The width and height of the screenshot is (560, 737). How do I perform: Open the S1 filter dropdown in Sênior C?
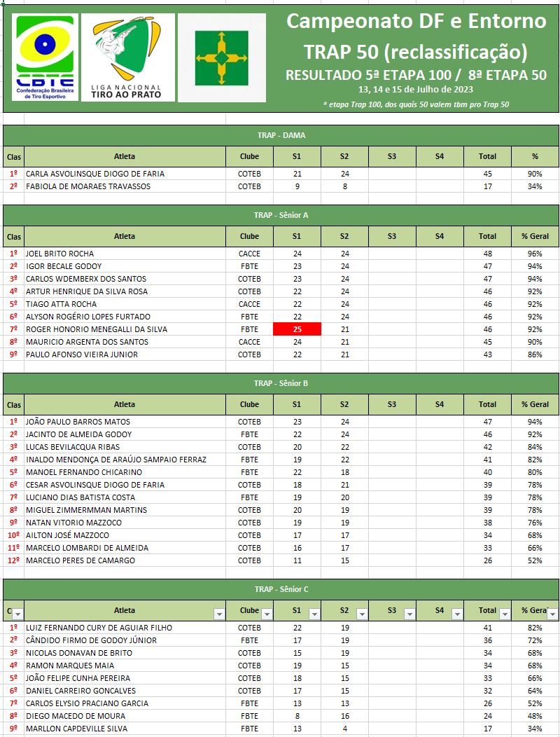(314, 614)
